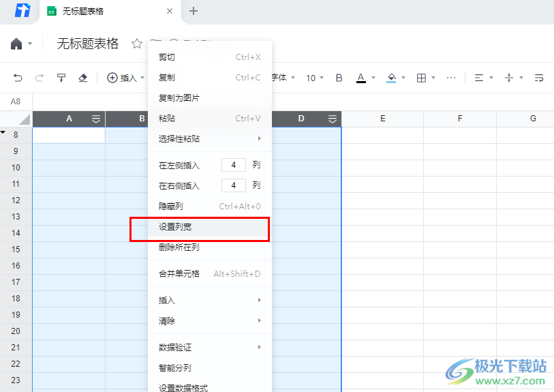Select column E header

click(383, 119)
